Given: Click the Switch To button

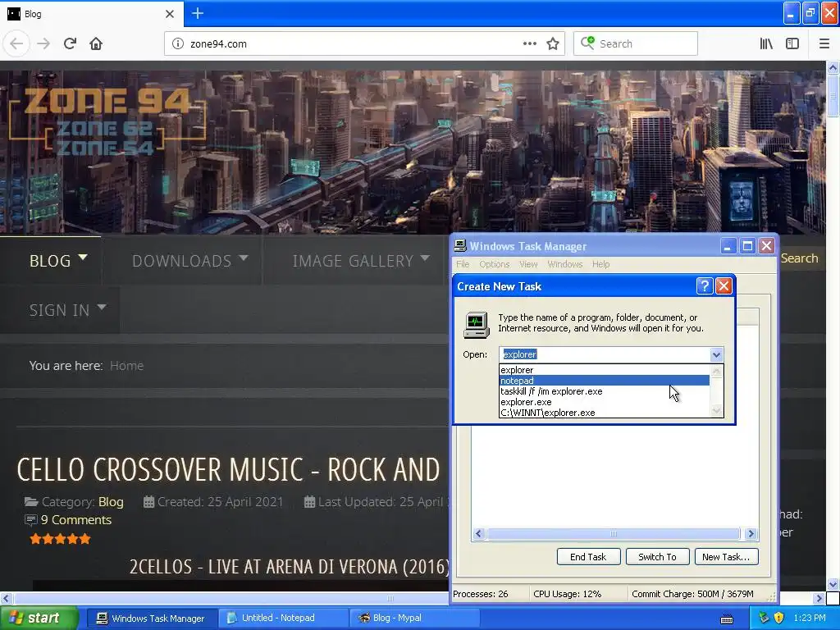Looking at the screenshot, I should pos(657,557).
